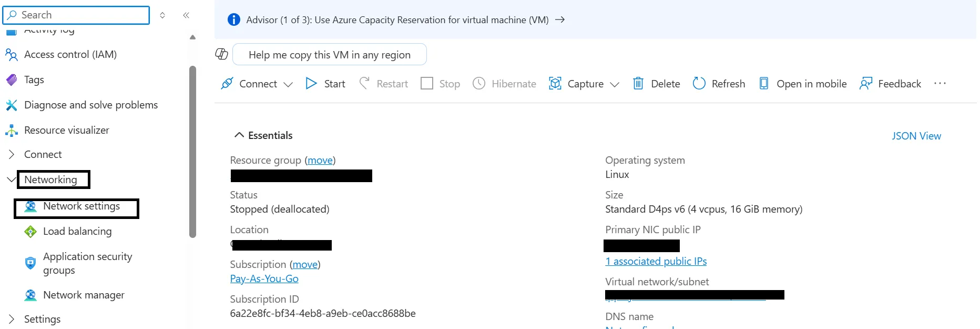Click the Hibernate clock icon
980x329 pixels.
pyautogui.click(x=479, y=83)
